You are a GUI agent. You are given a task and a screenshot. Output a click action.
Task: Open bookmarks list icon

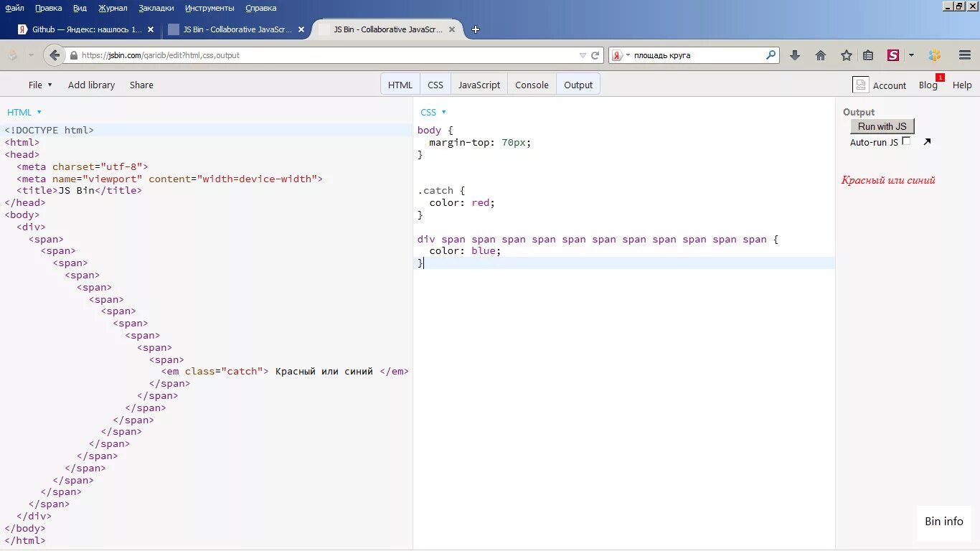(x=868, y=55)
